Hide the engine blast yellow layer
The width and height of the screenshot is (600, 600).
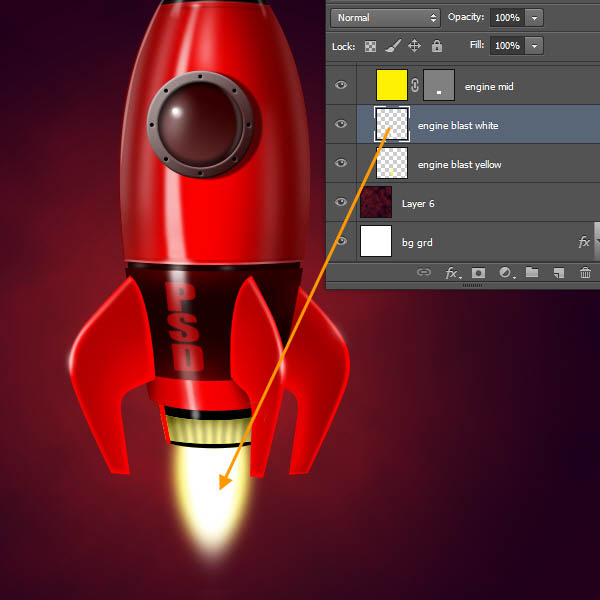[341, 163]
